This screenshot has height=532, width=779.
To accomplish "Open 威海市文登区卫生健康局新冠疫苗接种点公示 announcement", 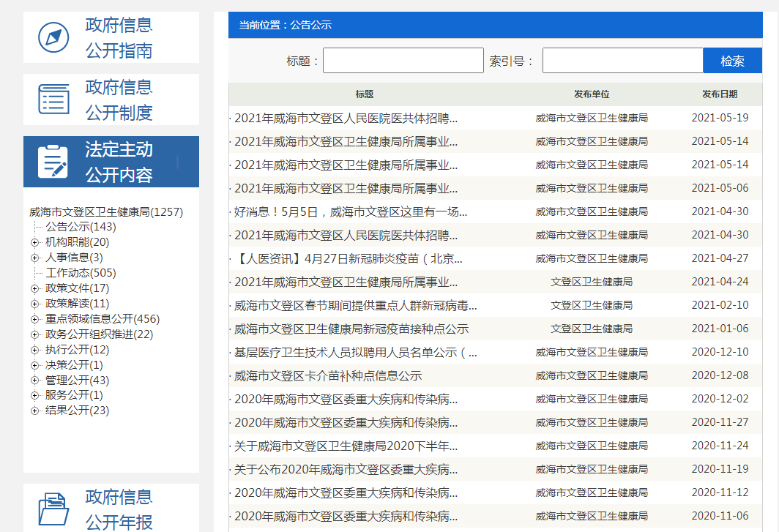I will [x=351, y=329].
